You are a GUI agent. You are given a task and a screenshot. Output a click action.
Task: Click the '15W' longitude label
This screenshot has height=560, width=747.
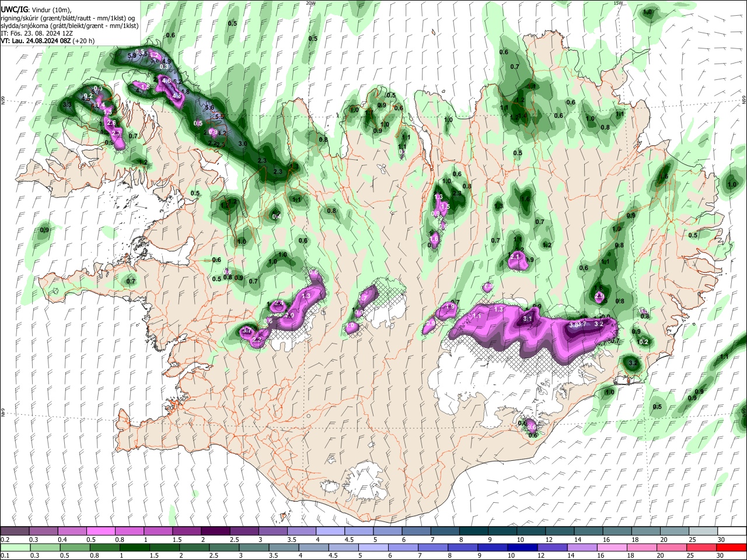[618, 3]
